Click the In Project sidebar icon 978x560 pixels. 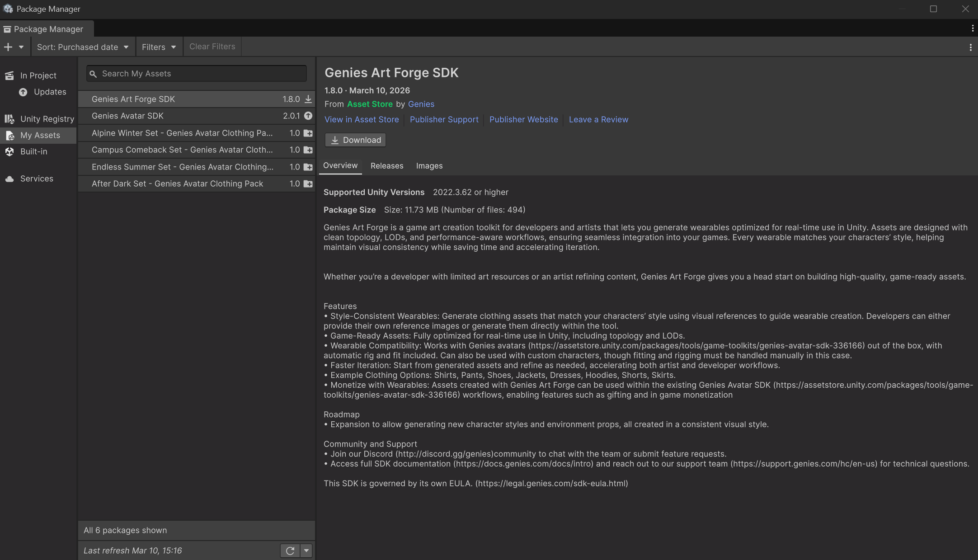(9, 75)
